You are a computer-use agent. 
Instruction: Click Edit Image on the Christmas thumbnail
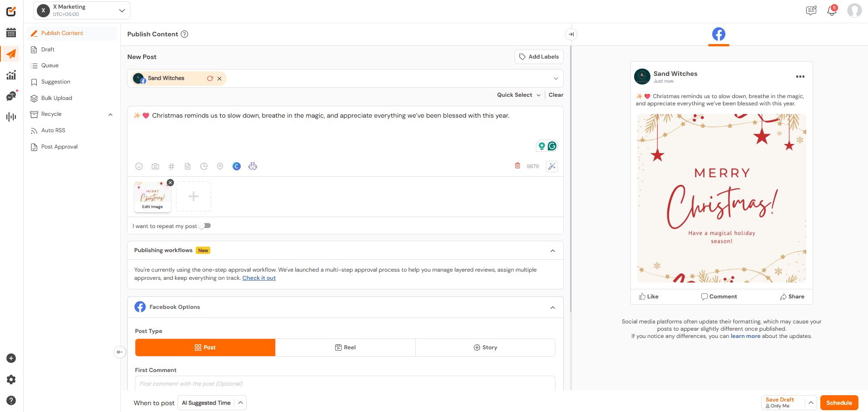click(x=152, y=207)
